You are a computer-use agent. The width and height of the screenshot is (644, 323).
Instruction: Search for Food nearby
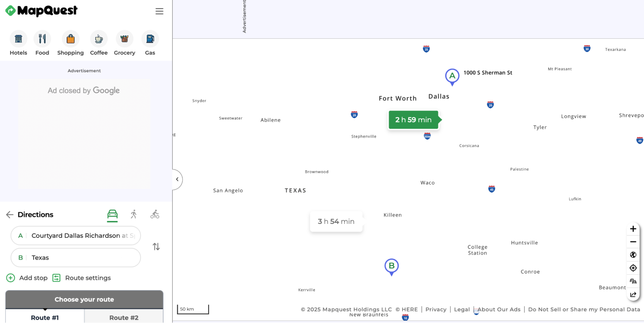[42, 43]
